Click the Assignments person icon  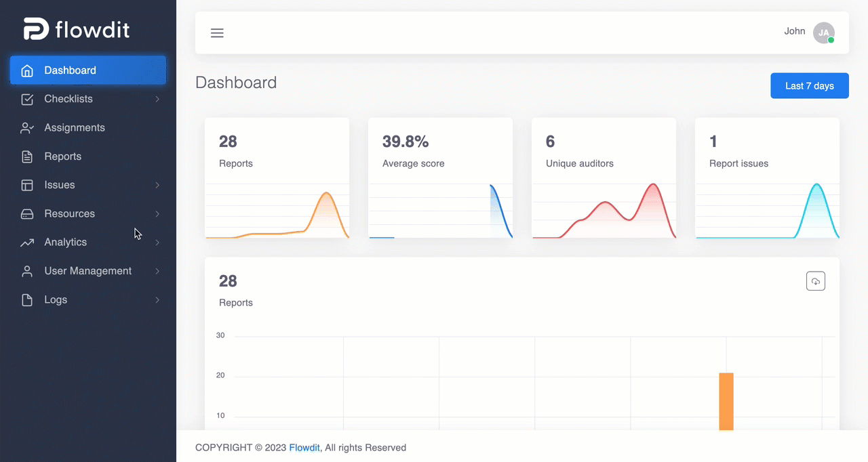(x=27, y=127)
